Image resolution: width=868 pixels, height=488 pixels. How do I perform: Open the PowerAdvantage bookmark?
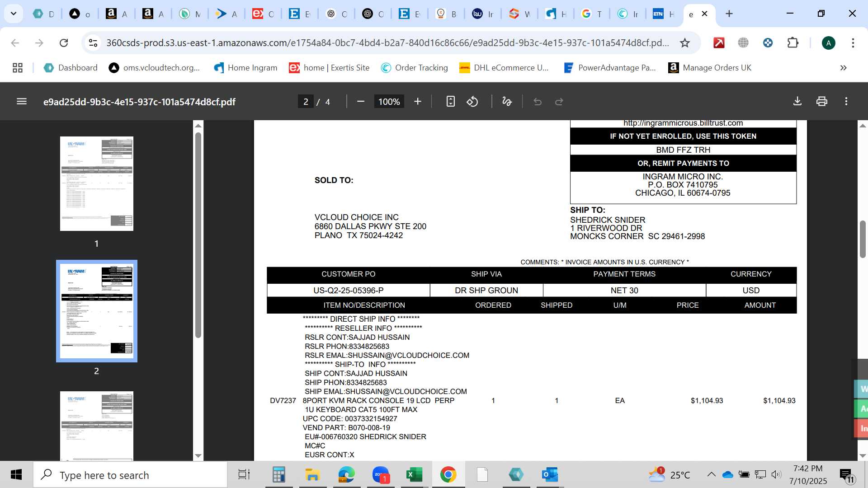tap(610, 68)
